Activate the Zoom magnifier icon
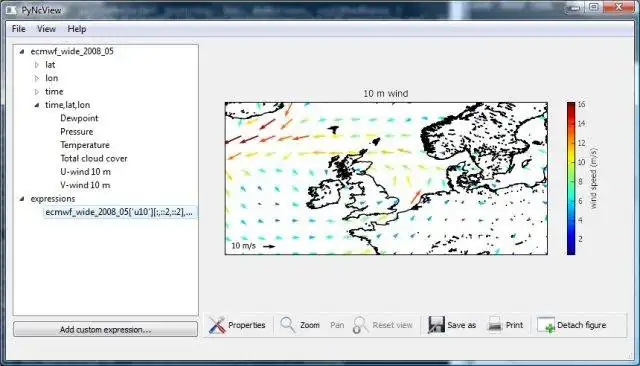 [288, 325]
